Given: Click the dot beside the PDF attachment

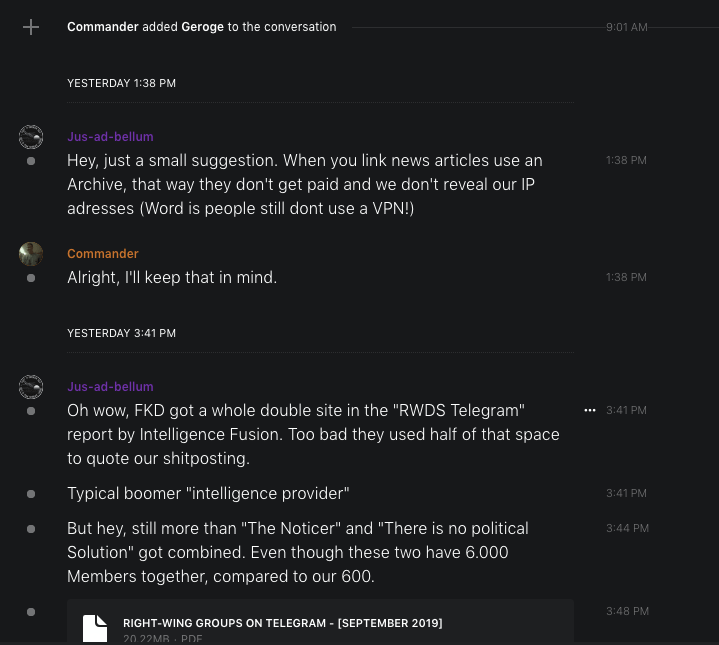Looking at the screenshot, I should pos(31,611).
